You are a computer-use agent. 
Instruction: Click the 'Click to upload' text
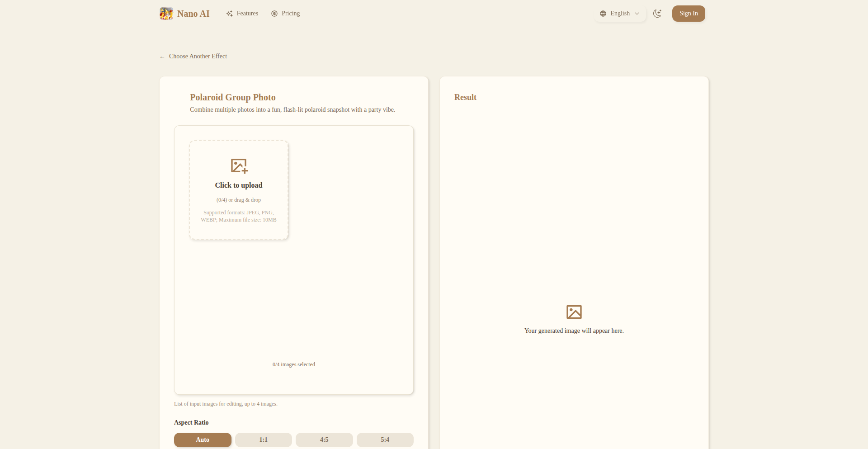(x=239, y=185)
